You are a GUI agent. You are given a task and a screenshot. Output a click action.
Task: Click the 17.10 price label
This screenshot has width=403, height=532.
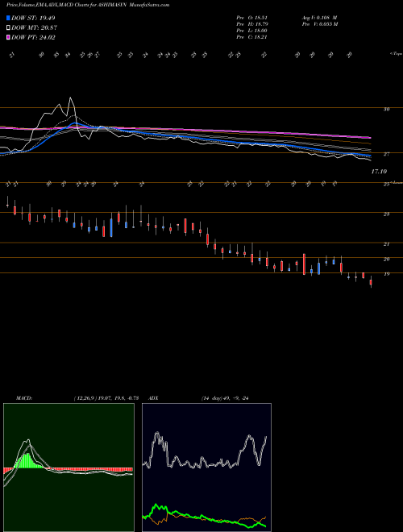379,172
